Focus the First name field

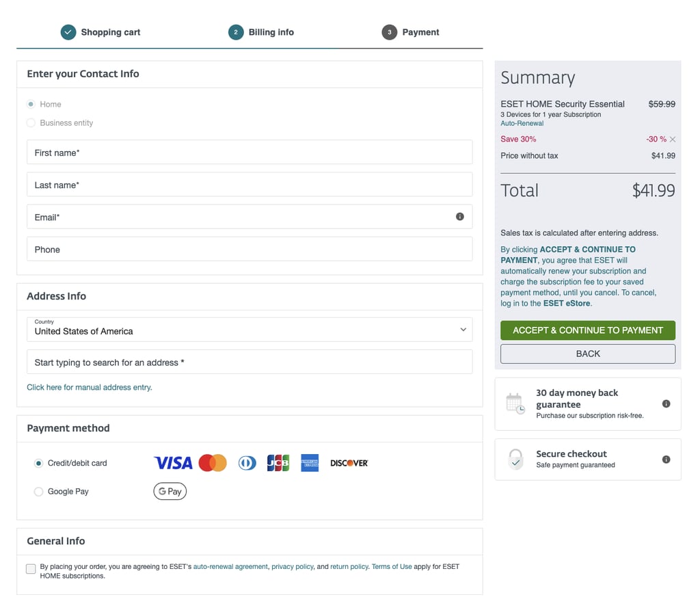pyautogui.click(x=250, y=152)
